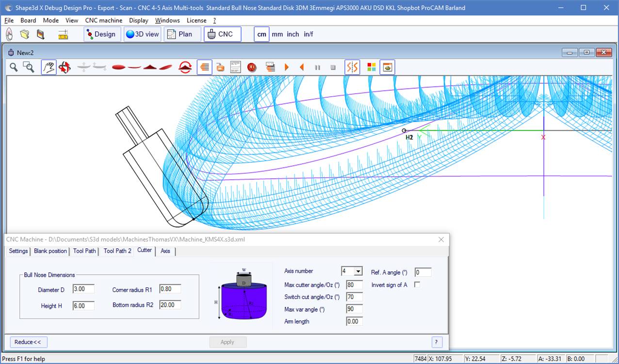This screenshot has height=364, width=619.
Task: Open the CNC machine menu
Action: click(104, 20)
